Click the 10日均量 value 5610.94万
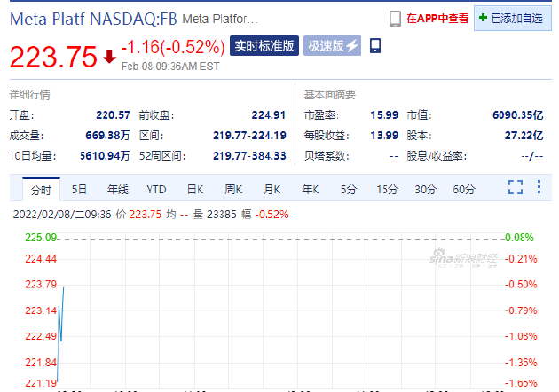Screen dimensions: 559x392 click(x=105, y=156)
